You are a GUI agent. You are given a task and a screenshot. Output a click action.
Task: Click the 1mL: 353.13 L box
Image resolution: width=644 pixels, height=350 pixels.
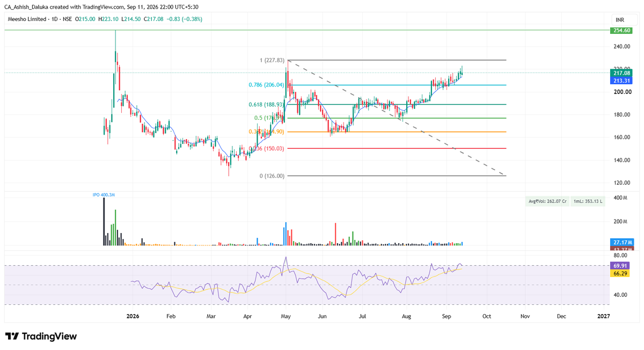pos(588,201)
